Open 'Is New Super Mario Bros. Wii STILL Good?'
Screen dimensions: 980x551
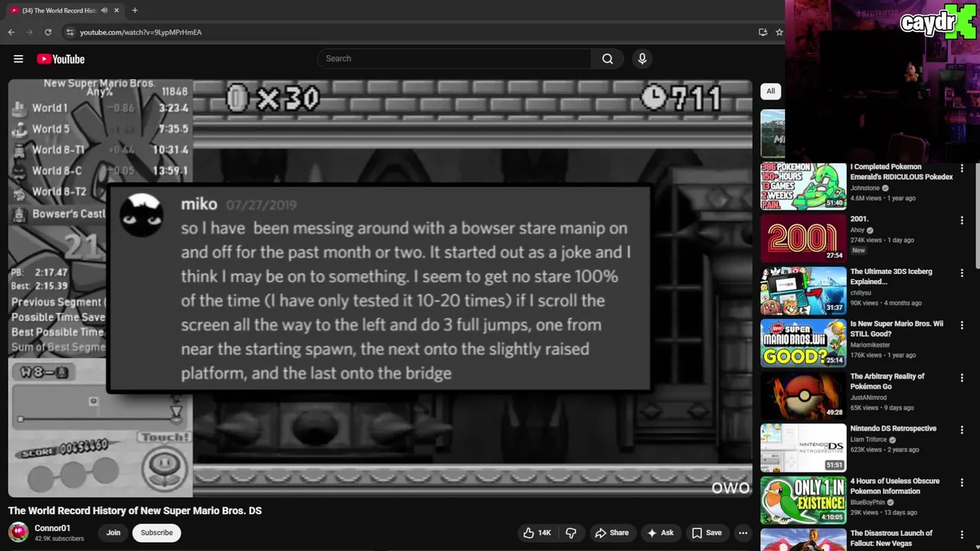897,329
